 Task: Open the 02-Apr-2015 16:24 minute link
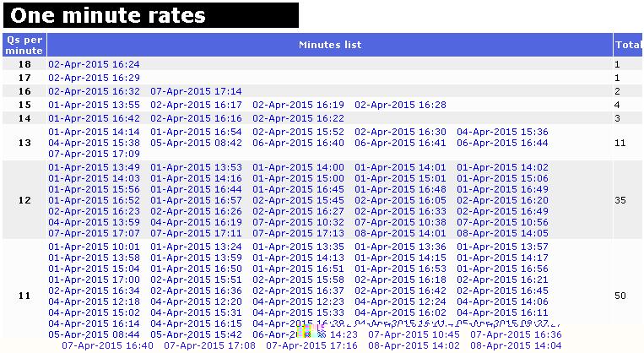click(x=94, y=64)
